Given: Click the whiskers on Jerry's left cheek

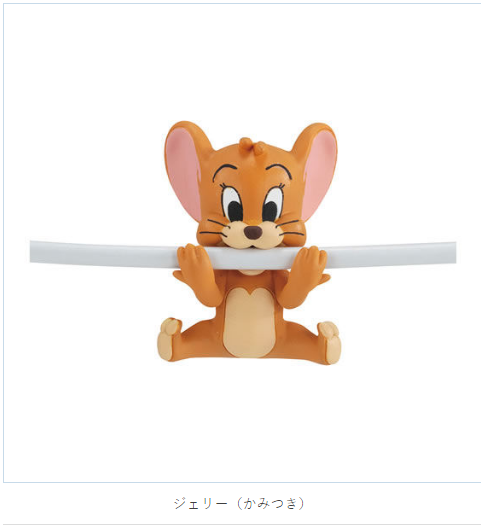Looking at the screenshot, I should click(214, 228).
